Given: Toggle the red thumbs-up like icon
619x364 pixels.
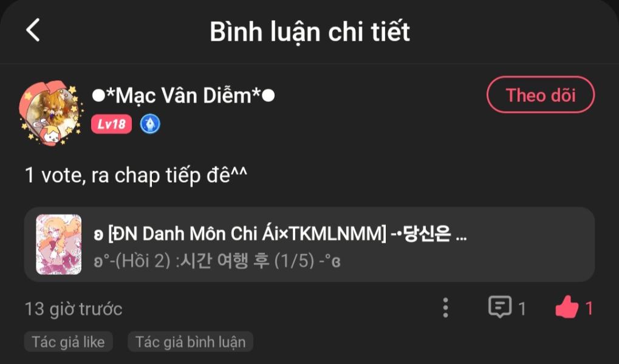Looking at the screenshot, I should (x=567, y=307).
